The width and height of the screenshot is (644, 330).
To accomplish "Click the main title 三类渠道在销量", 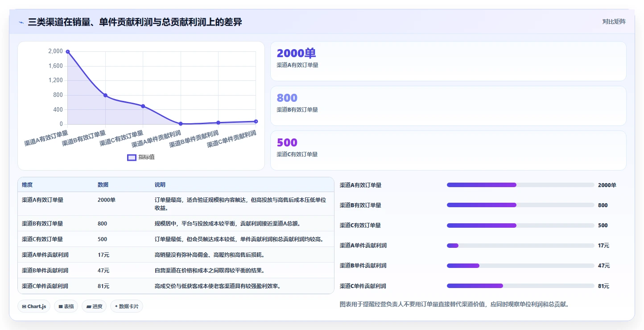I will 135,22.
